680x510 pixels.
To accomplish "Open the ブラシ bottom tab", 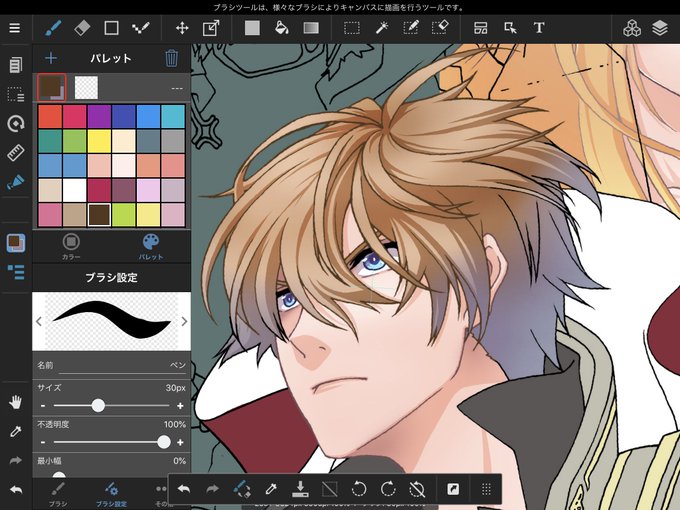I will click(x=58, y=494).
